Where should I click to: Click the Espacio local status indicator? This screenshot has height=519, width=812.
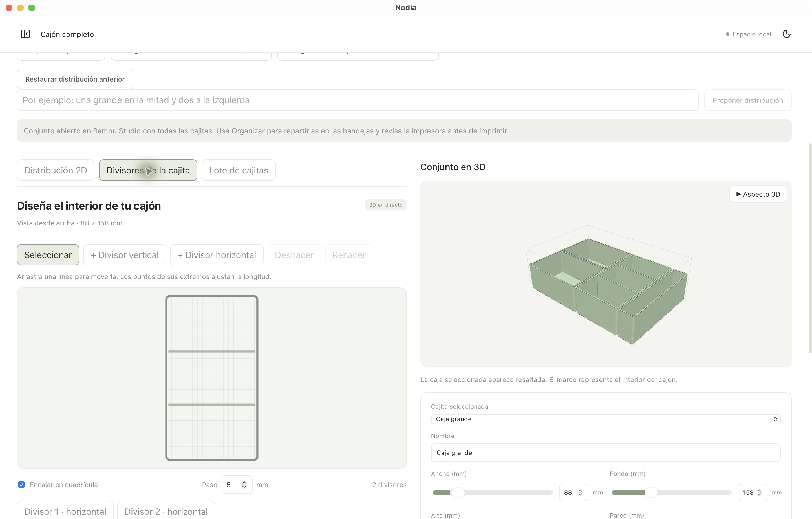(x=748, y=34)
